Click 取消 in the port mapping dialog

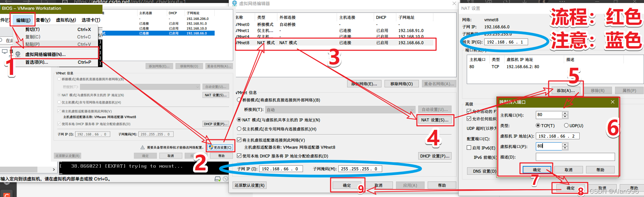[x=569, y=170]
